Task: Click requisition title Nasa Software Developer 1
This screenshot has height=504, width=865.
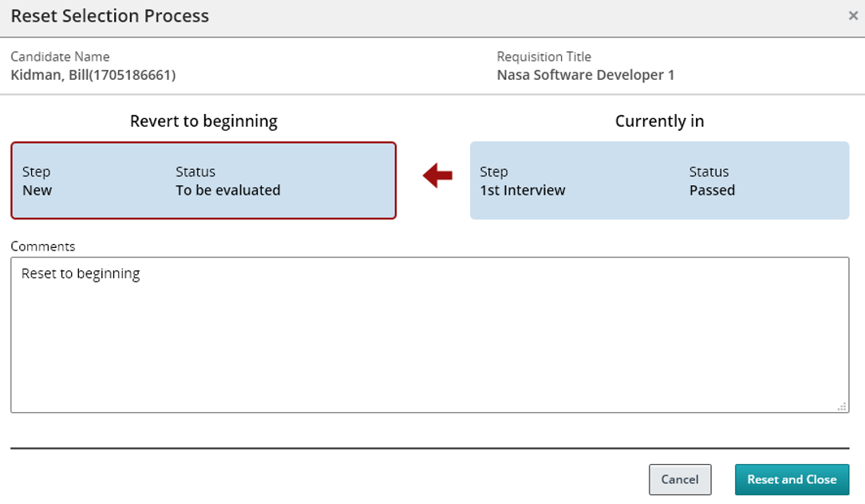Action: tap(586, 75)
